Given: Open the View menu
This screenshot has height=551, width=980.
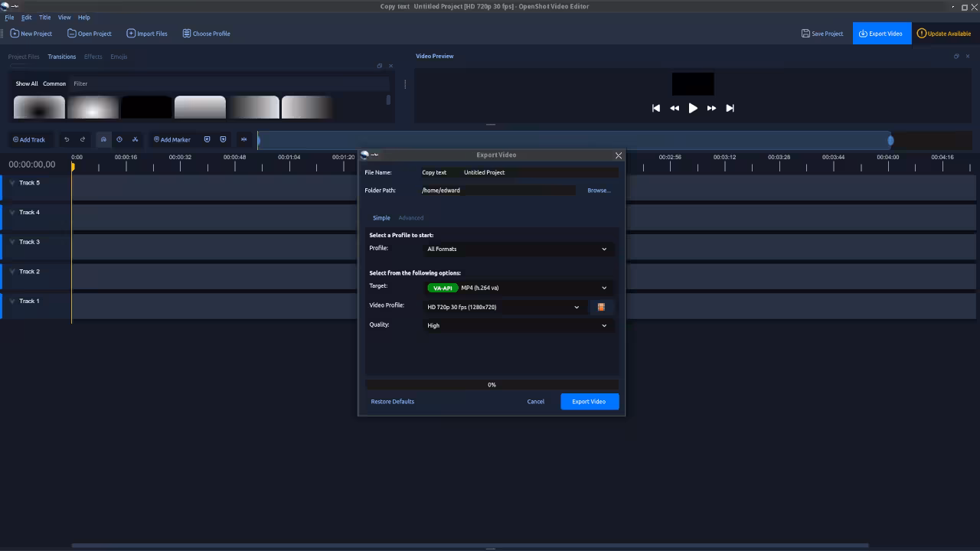Looking at the screenshot, I should coord(64,17).
